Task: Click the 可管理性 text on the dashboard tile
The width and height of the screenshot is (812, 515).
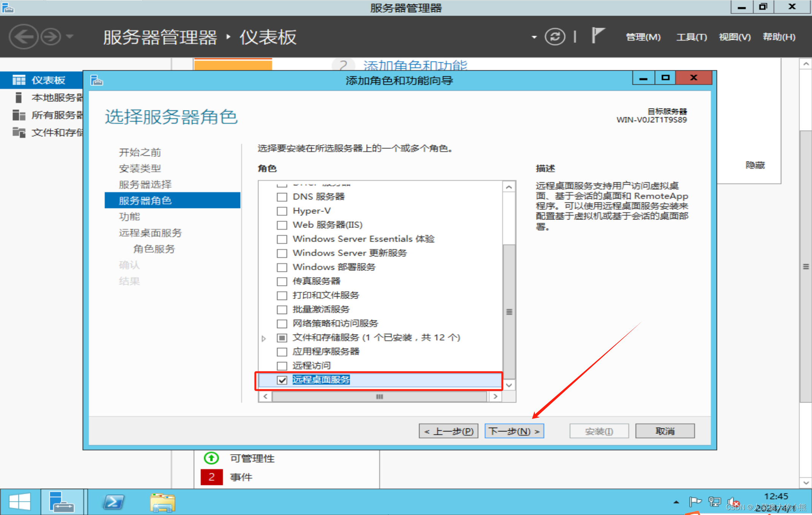Action: point(252,458)
